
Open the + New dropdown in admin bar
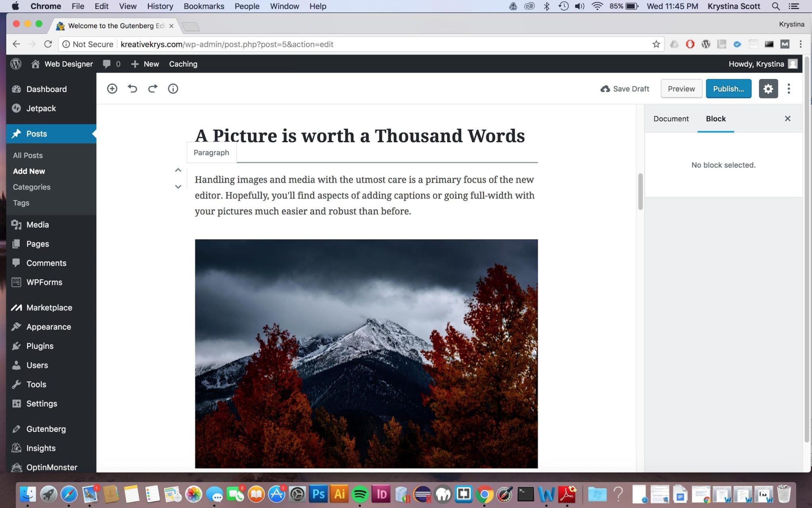point(145,63)
